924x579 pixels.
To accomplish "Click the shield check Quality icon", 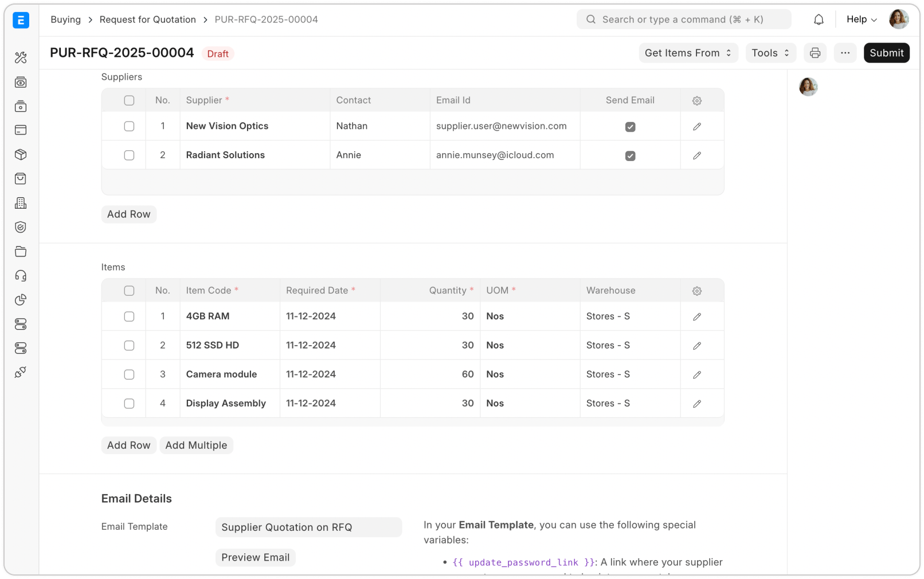I will (21, 227).
